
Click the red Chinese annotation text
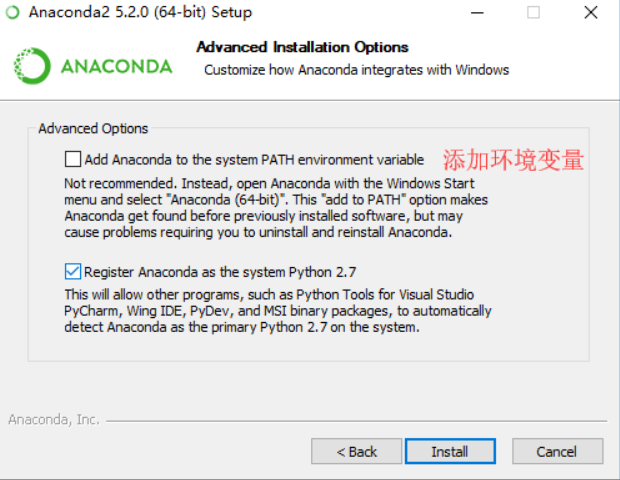point(513,160)
